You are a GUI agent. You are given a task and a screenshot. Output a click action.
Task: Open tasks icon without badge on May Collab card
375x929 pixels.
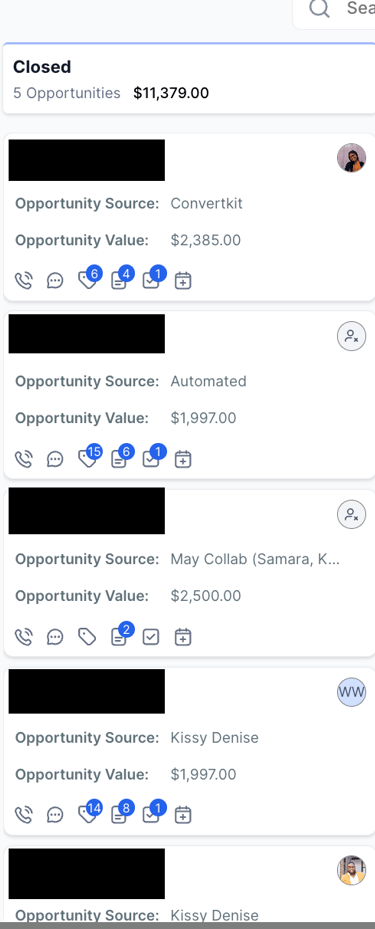151,637
